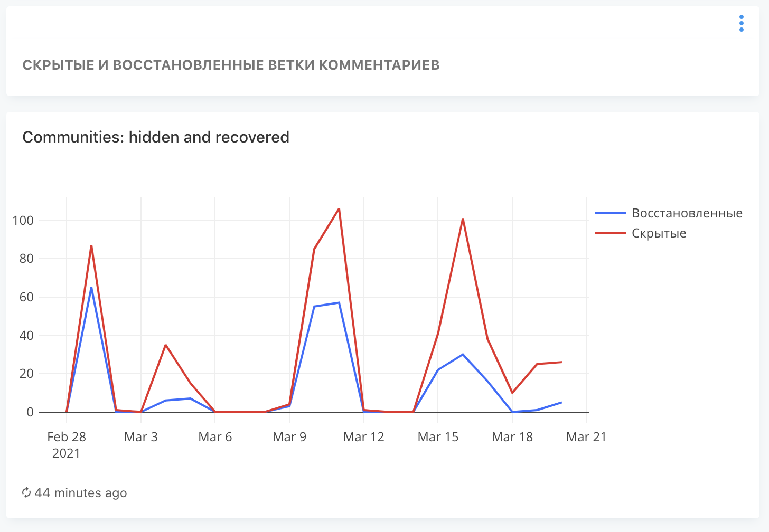Click the refresh icon beside '44 minutes ago'
Viewport: 769px width, 532px height.
(x=26, y=493)
